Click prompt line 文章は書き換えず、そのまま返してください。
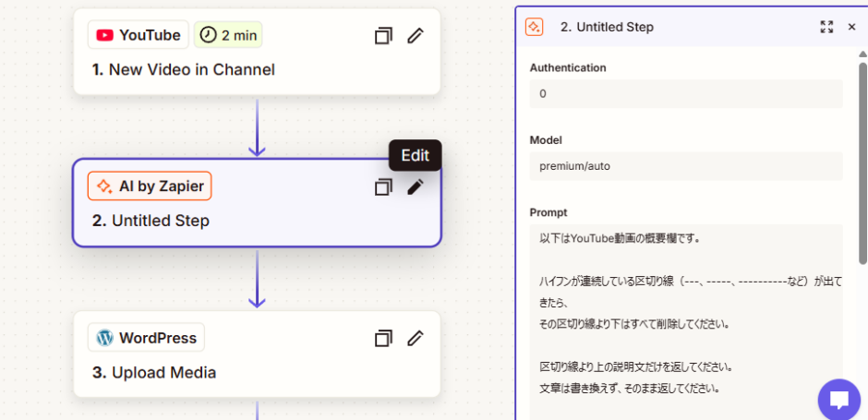The width and height of the screenshot is (868, 420). click(x=630, y=389)
